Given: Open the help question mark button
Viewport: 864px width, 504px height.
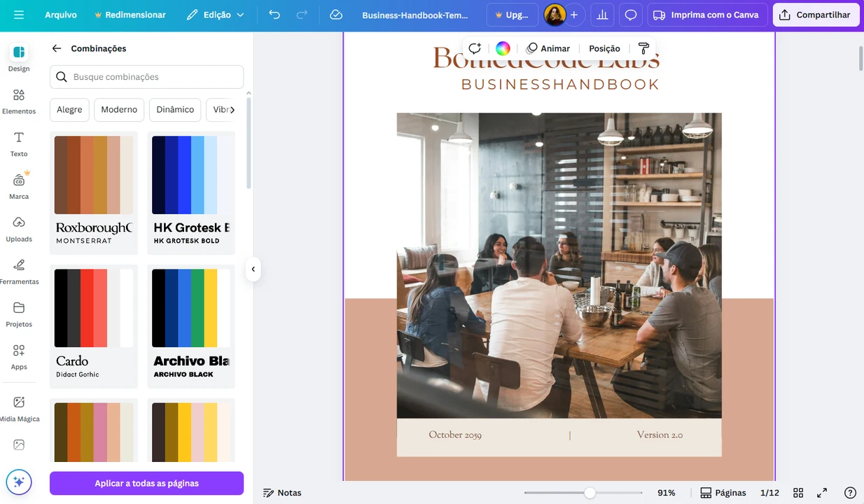Looking at the screenshot, I should pyautogui.click(x=850, y=493).
